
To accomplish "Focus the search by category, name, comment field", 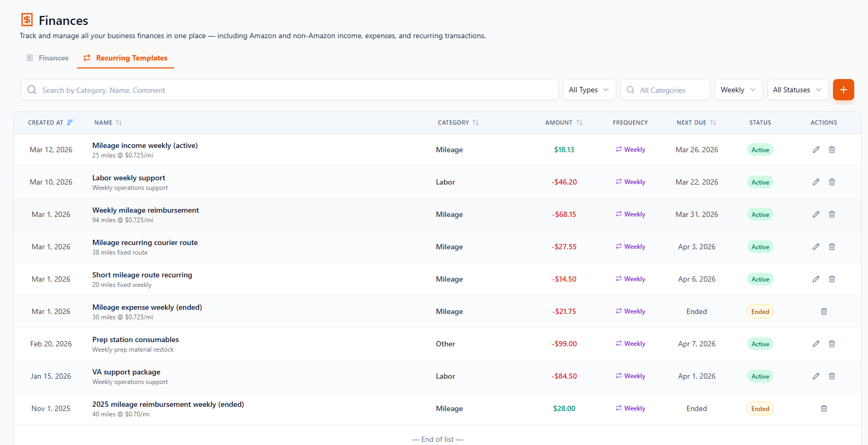I will pos(290,90).
